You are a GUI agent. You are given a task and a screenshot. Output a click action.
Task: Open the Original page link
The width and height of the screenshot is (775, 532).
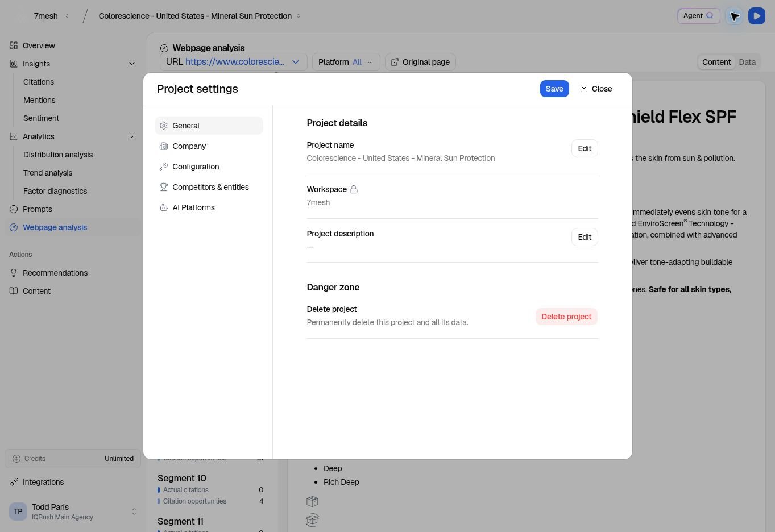pos(420,62)
